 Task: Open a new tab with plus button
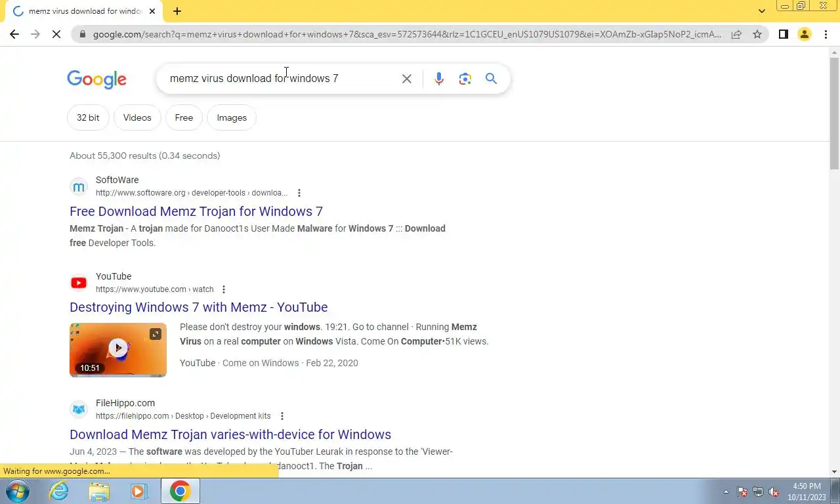tap(177, 11)
